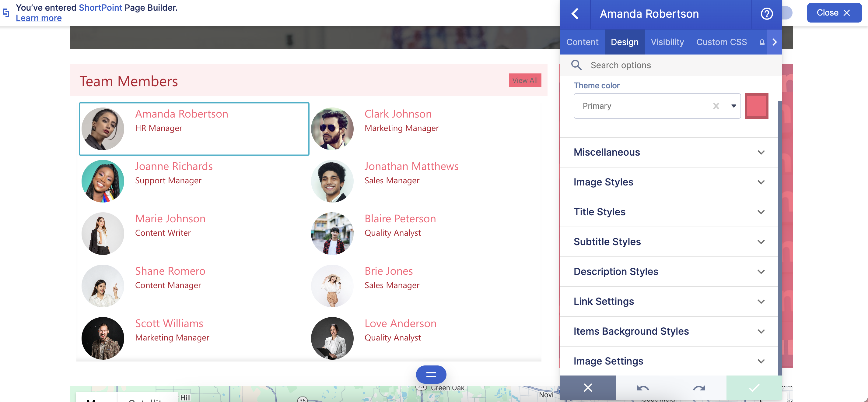Discard changes with the X button

point(588,388)
